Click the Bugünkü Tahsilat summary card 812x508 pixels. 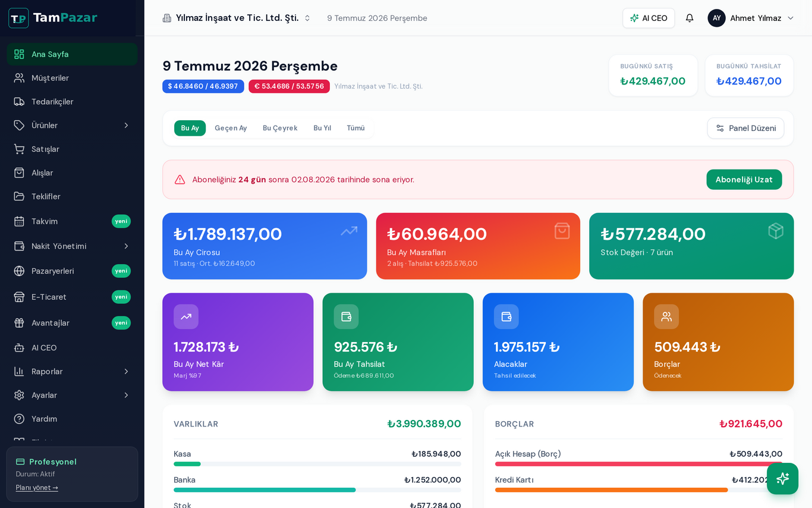coord(749,76)
